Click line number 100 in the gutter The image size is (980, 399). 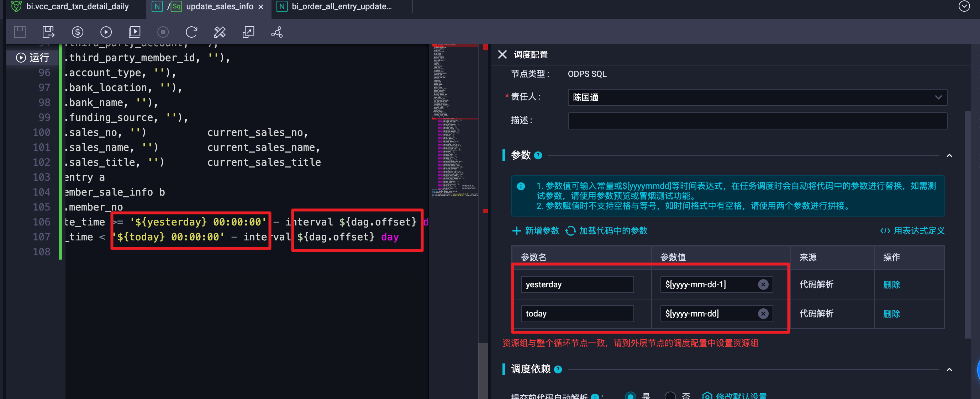pos(42,132)
